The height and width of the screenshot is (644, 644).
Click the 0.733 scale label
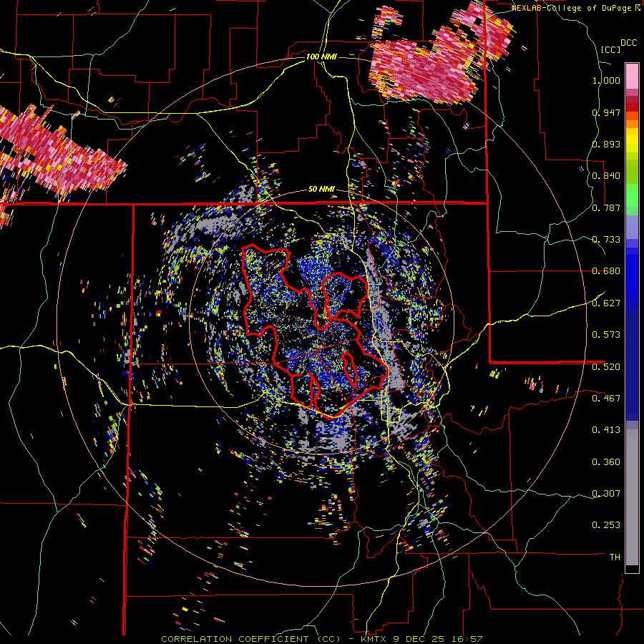tap(606, 240)
